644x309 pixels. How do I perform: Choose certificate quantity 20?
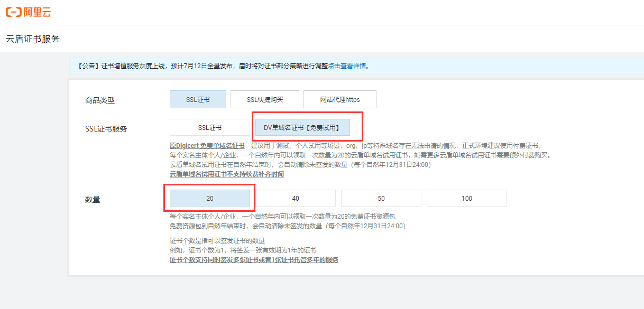point(210,198)
